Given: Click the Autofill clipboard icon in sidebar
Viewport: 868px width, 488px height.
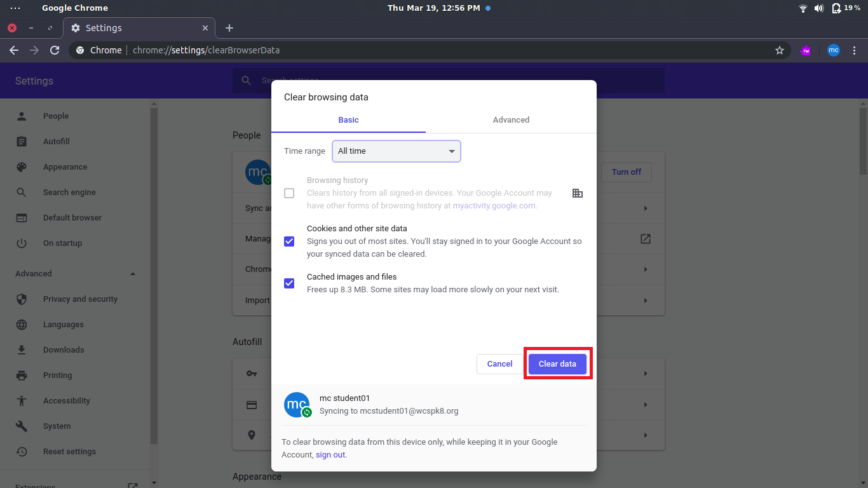Looking at the screenshot, I should pos(22,142).
